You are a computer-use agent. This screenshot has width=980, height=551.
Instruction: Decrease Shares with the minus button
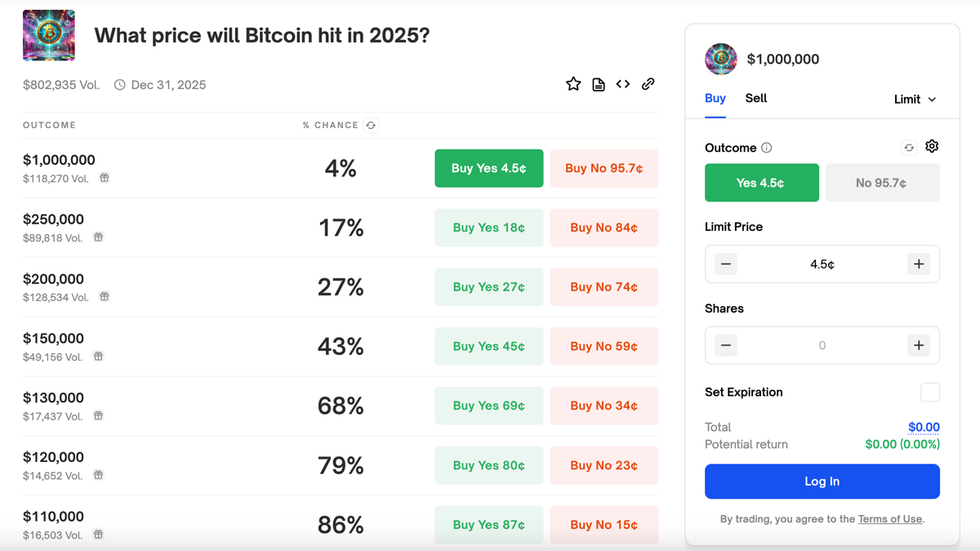coord(725,344)
